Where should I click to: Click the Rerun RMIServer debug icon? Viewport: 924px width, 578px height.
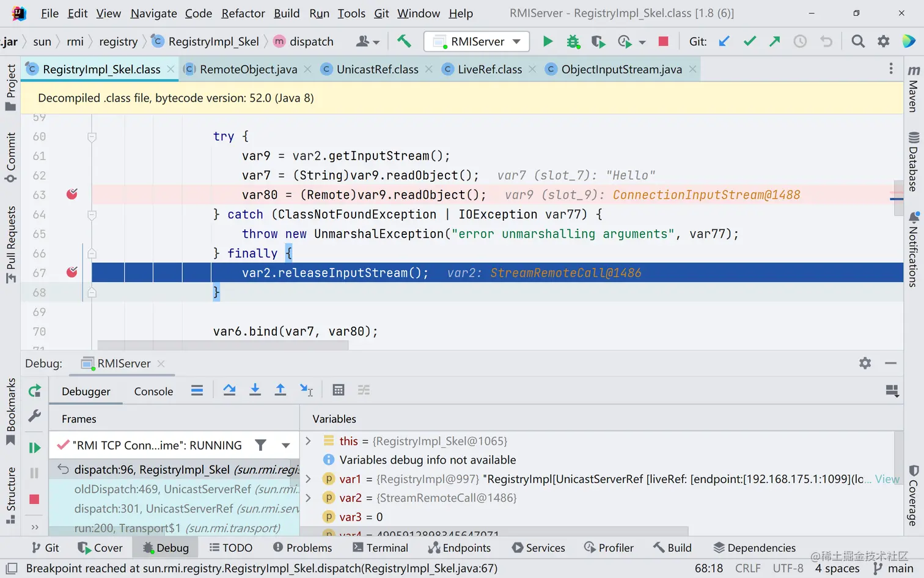34,391
